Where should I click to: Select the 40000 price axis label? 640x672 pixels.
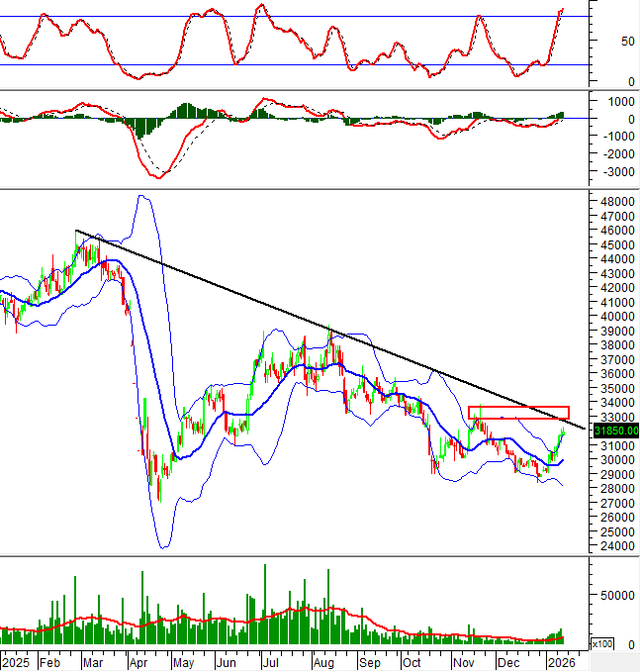pos(615,317)
